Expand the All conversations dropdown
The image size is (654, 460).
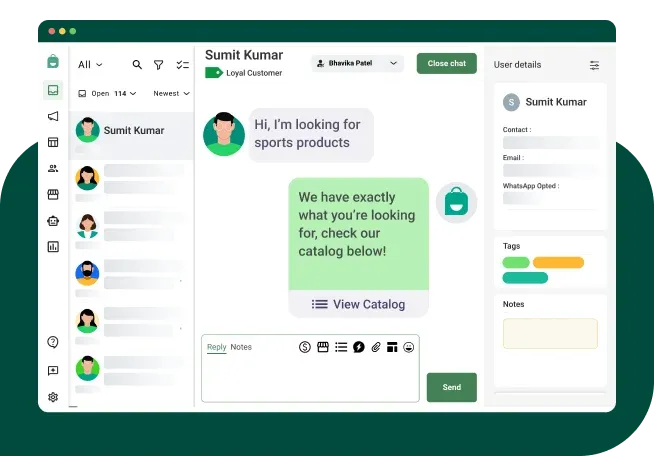pos(90,65)
